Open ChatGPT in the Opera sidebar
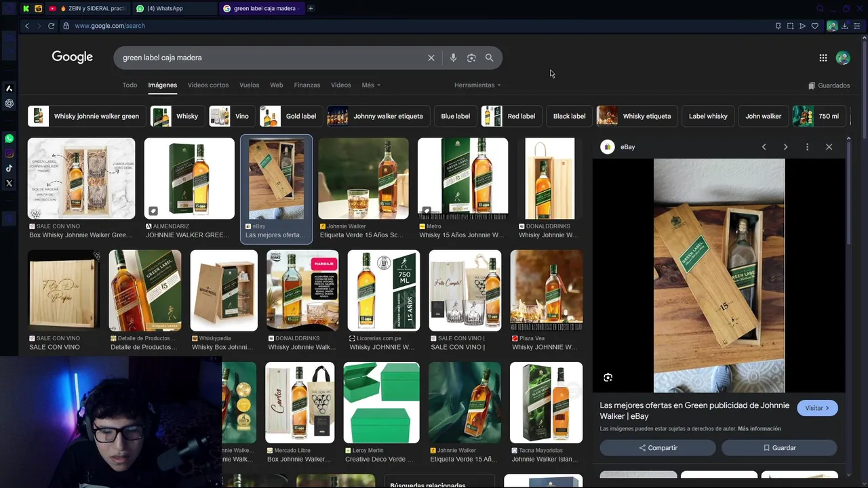 point(9,103)
